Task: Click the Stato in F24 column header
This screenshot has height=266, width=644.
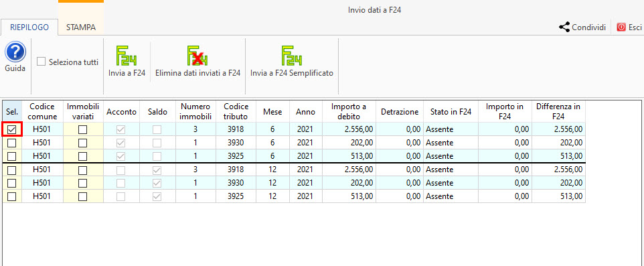Action: click(x=451, y=111)
